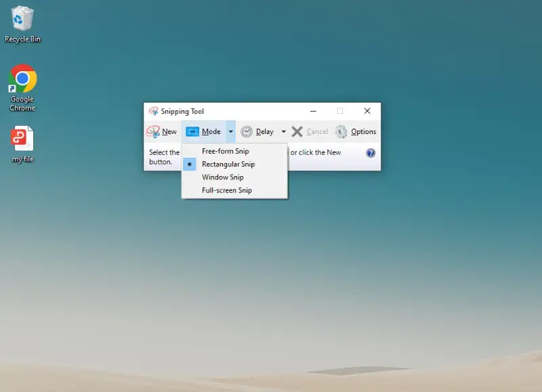Choose the selected Rectangular Snip option
This screenshot has height=392, width=542.
pos(228,165)
